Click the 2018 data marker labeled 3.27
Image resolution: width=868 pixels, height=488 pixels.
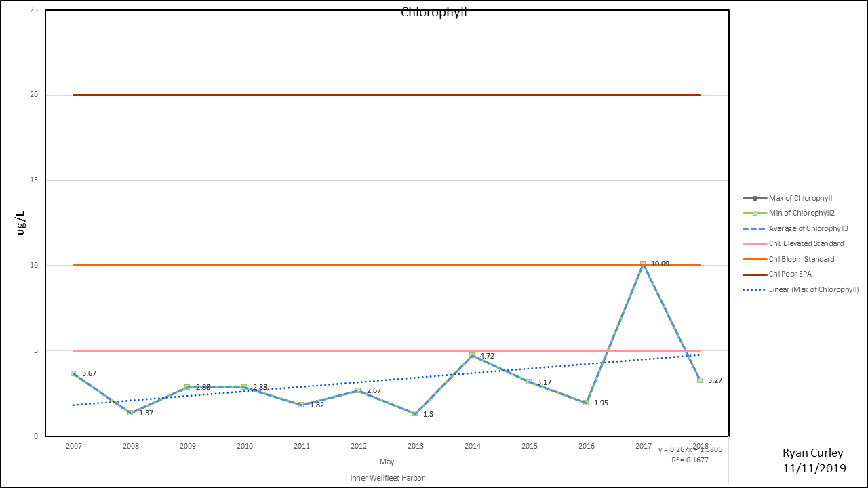tap(700, 380)
